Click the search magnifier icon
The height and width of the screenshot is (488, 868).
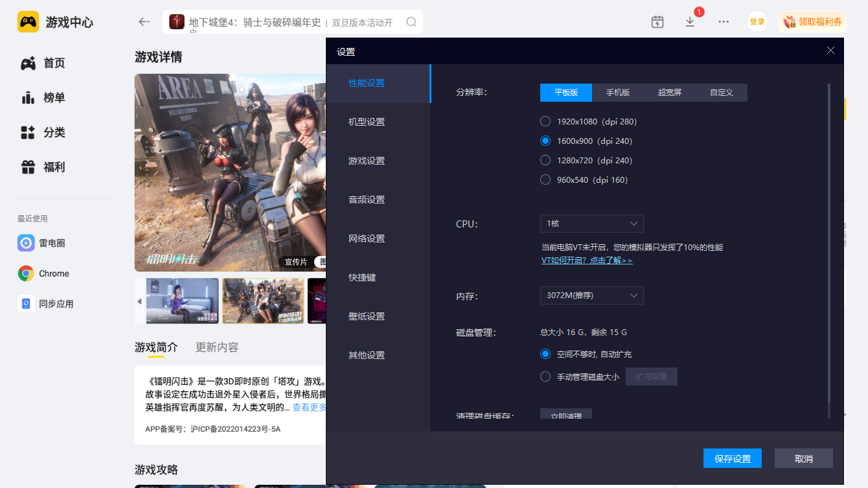pos(411,22)
